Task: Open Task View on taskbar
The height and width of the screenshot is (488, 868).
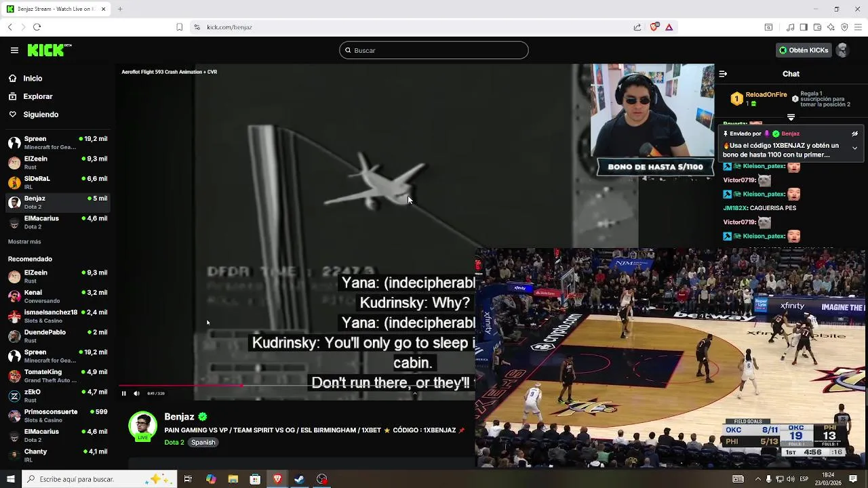Action: (188, 479)
